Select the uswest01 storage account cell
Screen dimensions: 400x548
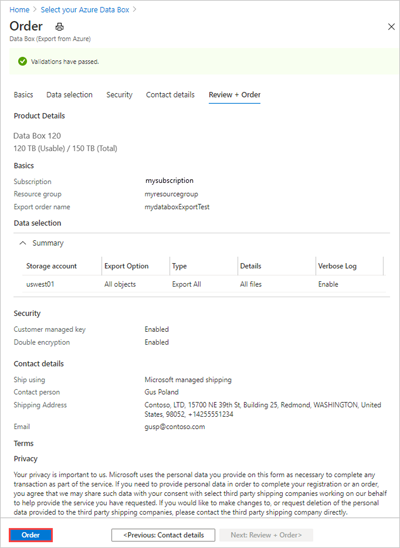pyautogui.click(x=40, y=284)
